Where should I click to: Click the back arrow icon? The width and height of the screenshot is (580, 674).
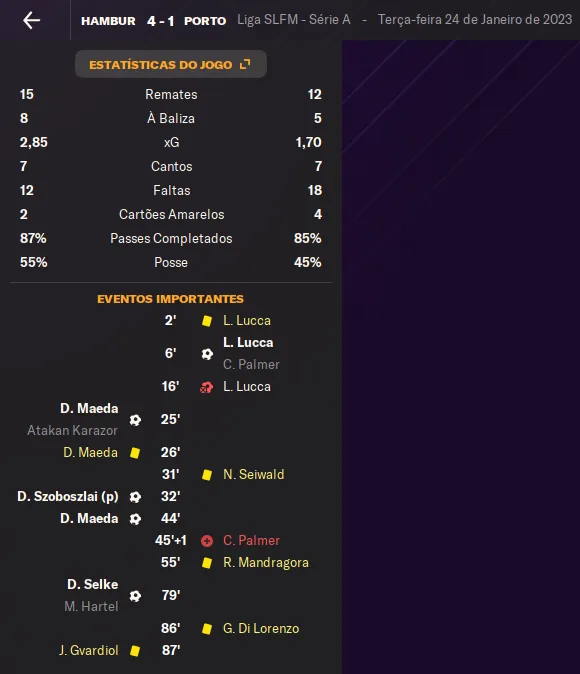(32, 20)
